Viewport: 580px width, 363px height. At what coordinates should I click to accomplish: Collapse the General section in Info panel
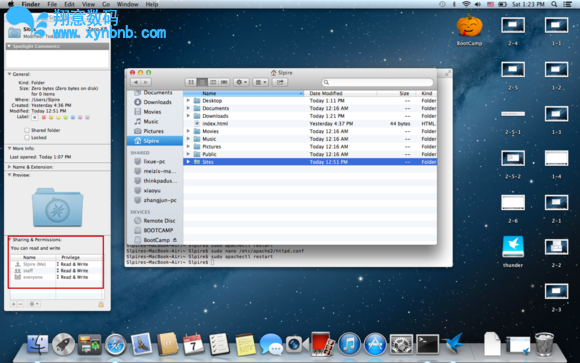click(x=9, y=74)
